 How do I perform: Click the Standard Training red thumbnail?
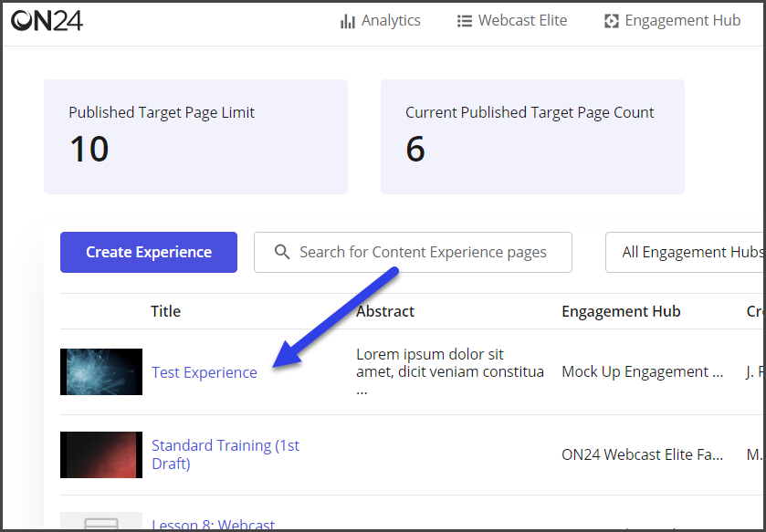click(101, 454)
